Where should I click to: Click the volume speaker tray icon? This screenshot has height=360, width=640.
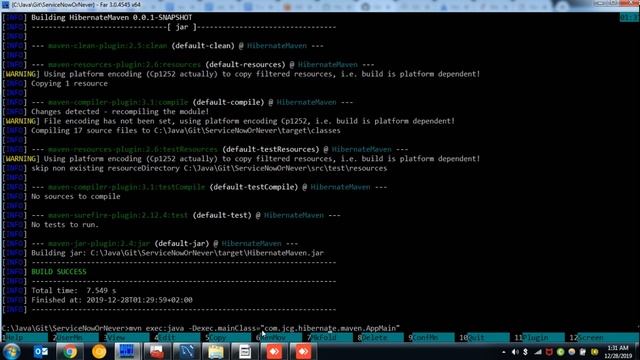pyautogui.click(x=515, y=352)
